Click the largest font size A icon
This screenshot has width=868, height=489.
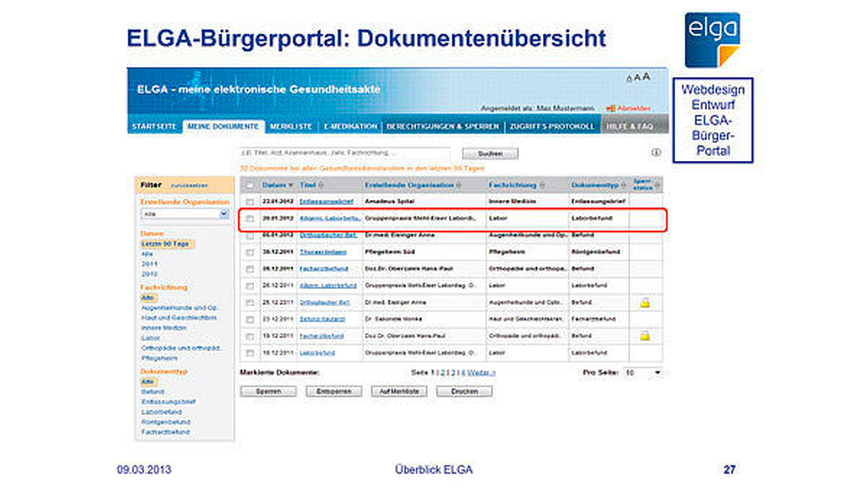(x=646, y=77)
